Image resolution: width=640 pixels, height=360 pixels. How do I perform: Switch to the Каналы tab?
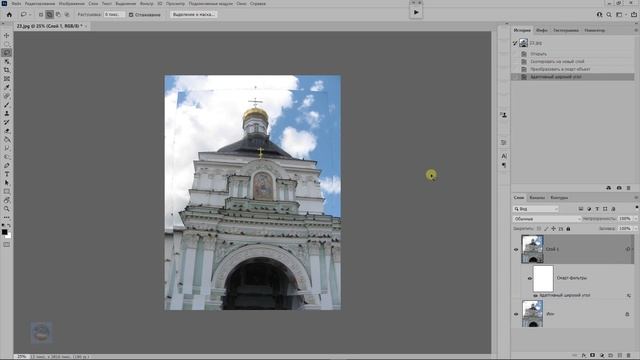pyautogui.click(x=537, y=198)
